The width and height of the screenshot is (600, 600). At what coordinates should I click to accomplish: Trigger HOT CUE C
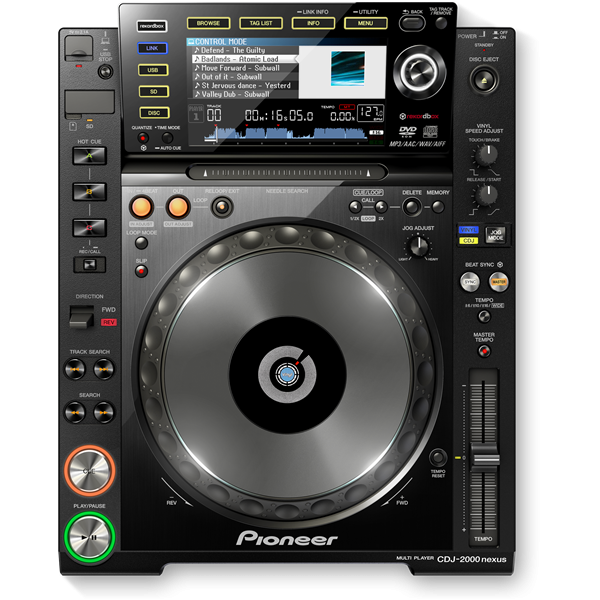tap(89, 228)
